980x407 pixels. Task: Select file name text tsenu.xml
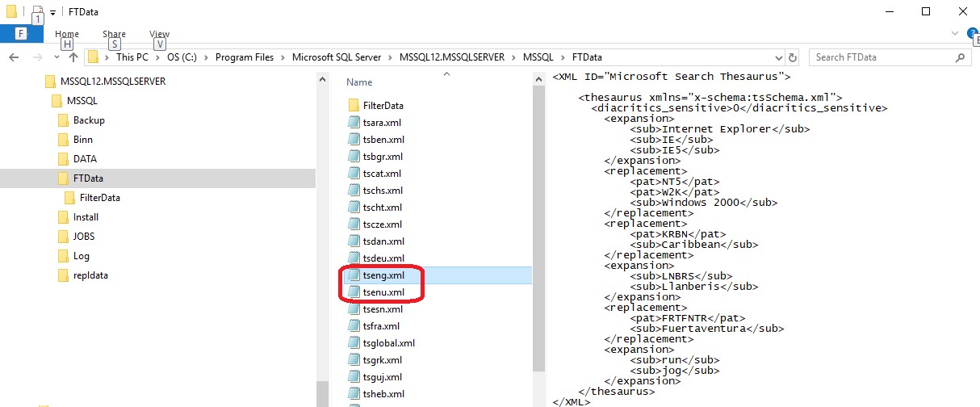[383, 292]
